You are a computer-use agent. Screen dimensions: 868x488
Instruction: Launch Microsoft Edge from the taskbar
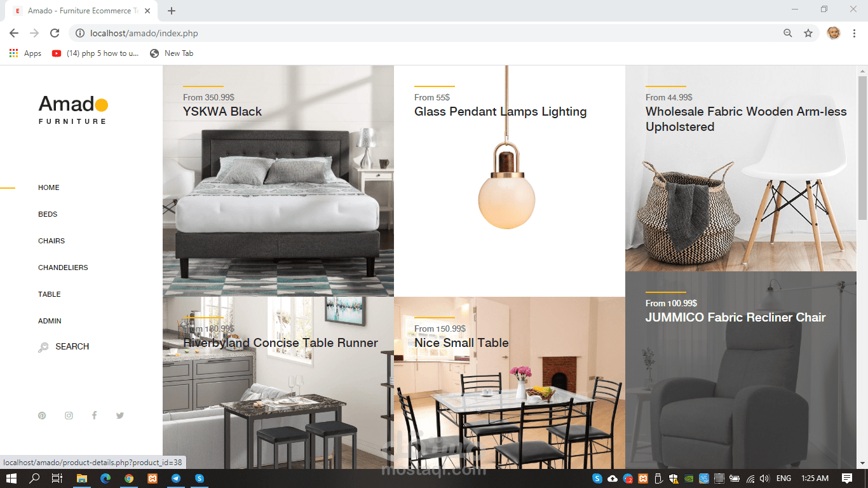pyautogui.click(x=105, y=478)
